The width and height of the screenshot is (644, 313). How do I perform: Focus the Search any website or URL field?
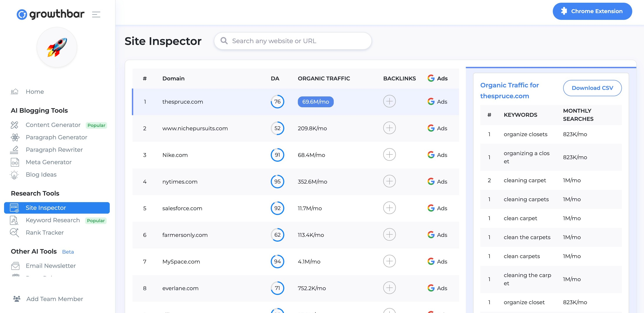point(293,41)
